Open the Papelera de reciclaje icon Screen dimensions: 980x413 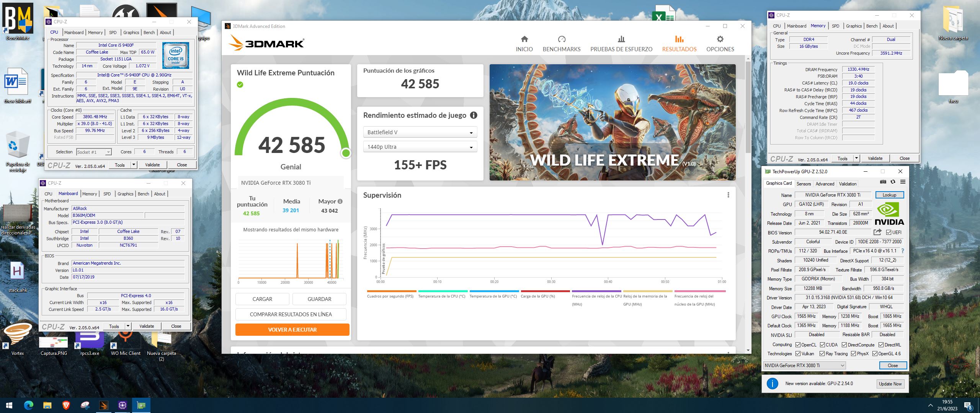click(18, 151)
